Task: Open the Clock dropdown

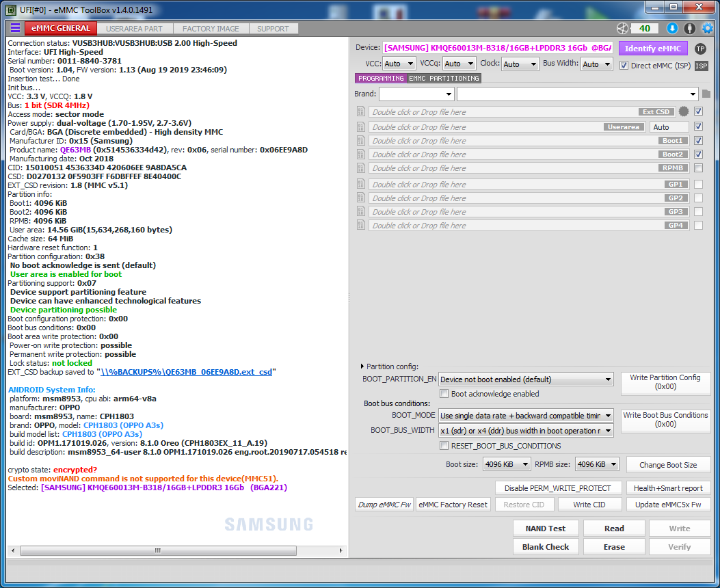Action: tap(520, 64)
